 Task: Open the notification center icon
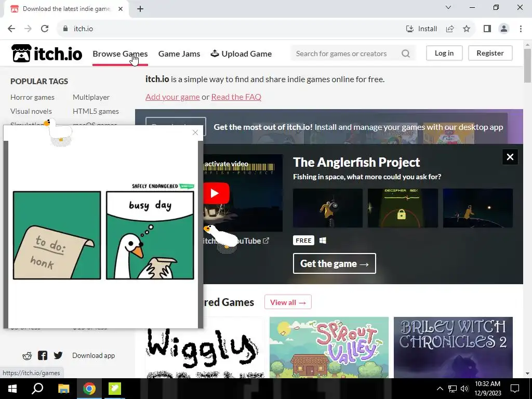coord(515,389)
